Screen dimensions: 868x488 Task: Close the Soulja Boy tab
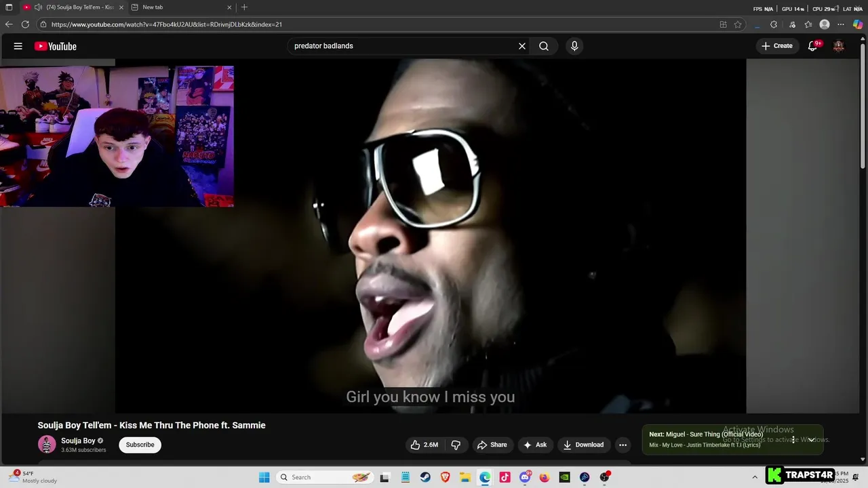click(x=121, y=7)
